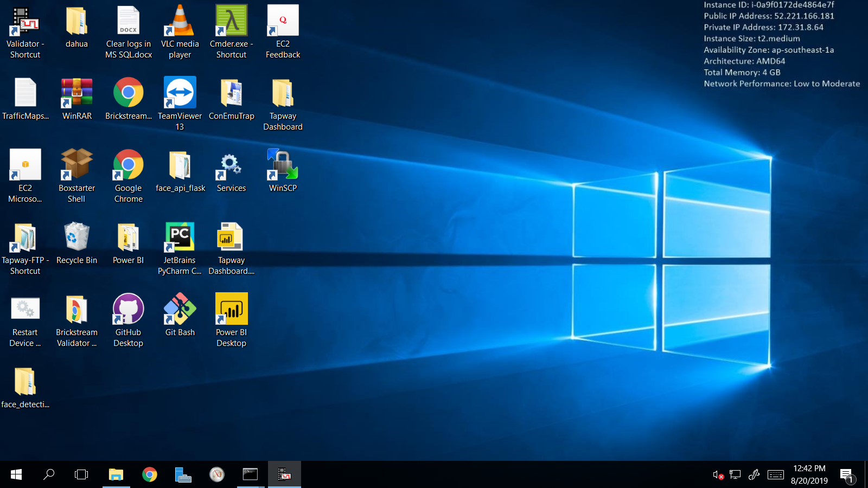
Task: Select the face_api_flask folder
Action: pos(180,171)
